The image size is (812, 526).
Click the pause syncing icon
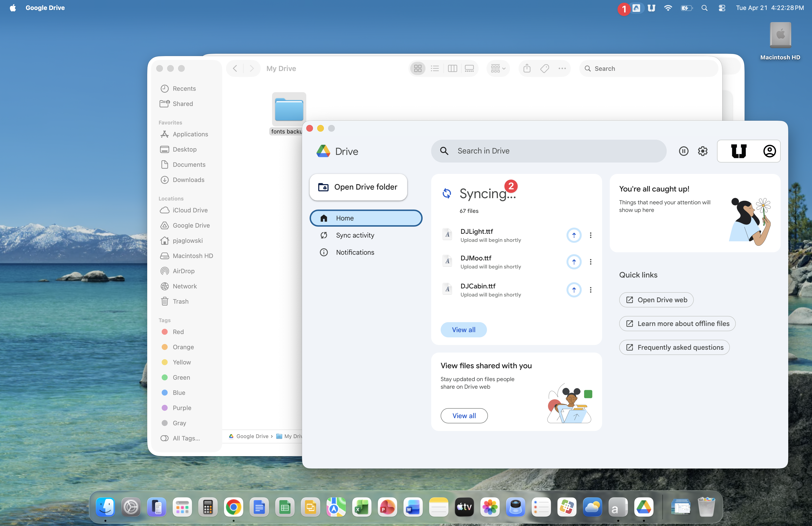683,151
